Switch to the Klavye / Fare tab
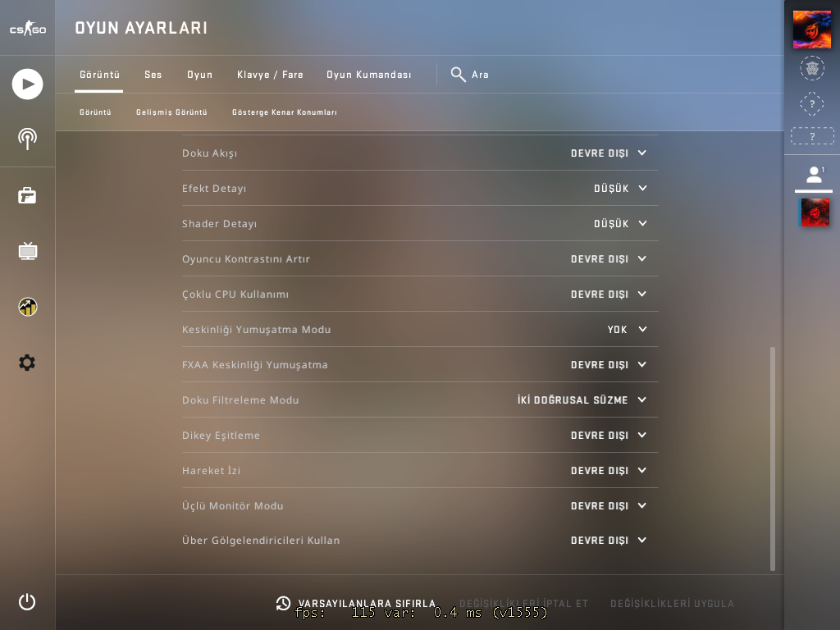 tap(270, 75)
